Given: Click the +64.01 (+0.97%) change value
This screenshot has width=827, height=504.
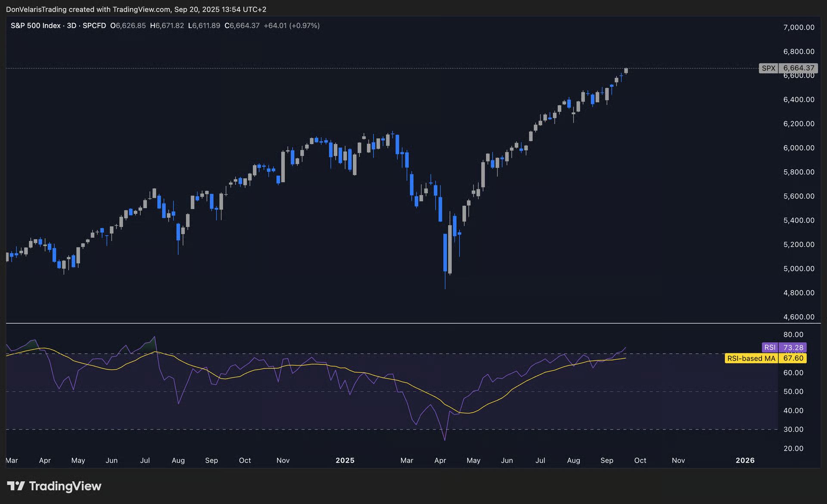Looking at the screenshot, I should (x=292, y=26).
